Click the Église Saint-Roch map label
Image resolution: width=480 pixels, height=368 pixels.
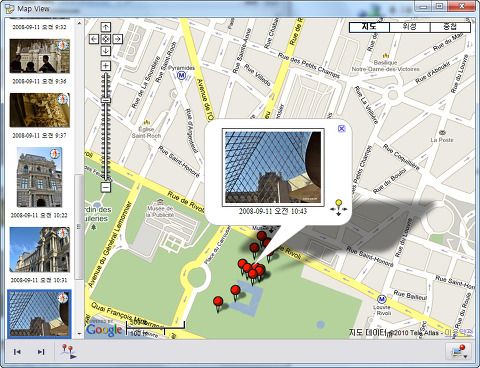point(146,132)
